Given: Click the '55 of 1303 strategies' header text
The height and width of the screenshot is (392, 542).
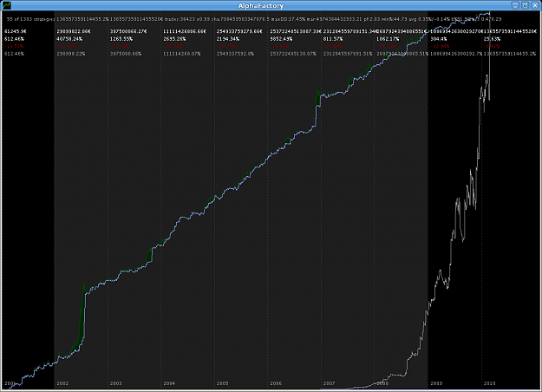Looking at the screenshot, I should tap(30, 19).
